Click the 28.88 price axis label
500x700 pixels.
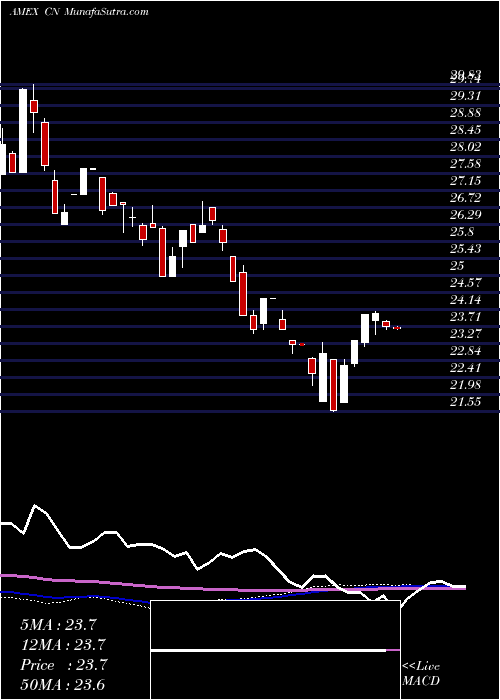tap(466, 112)
